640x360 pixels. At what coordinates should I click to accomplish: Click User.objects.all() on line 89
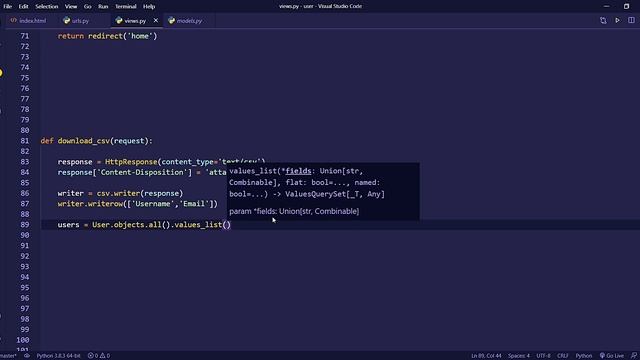[131, 225]
